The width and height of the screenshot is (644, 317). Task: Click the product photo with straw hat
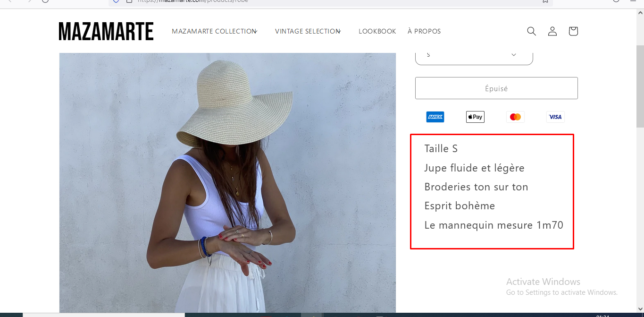point(227,182)
